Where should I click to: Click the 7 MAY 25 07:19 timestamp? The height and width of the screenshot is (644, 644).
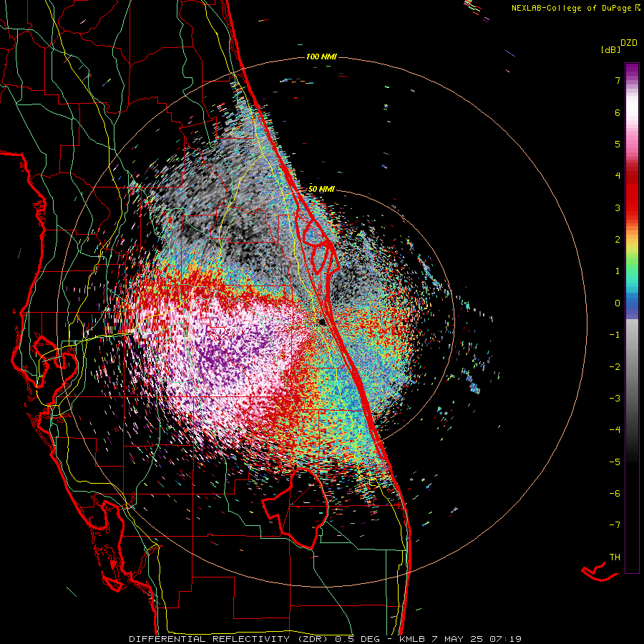(x=477, y=639)
